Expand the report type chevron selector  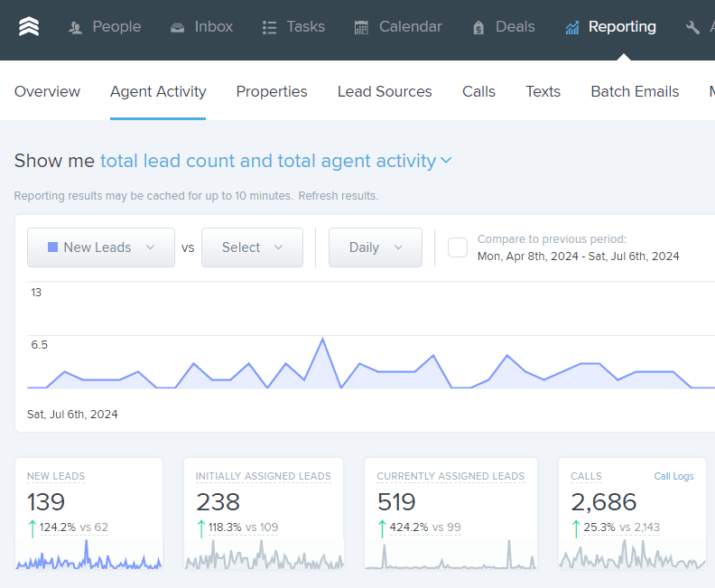[446, 161]
